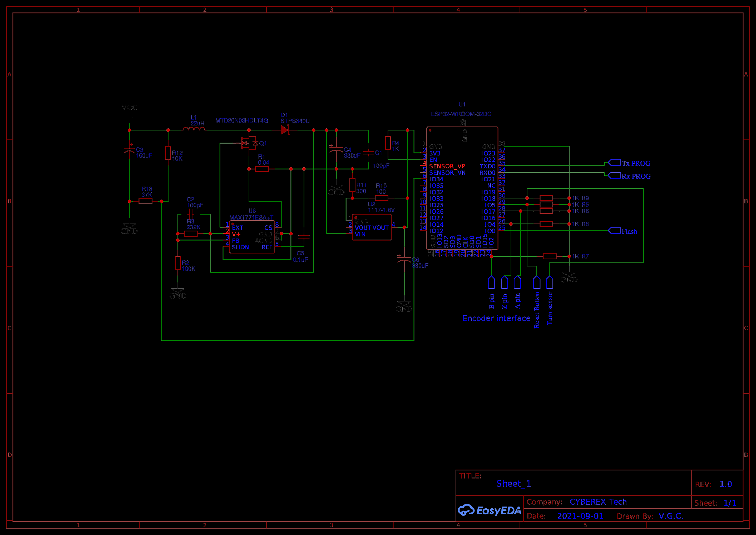Select the R8 1K resistor symbol
The width and height of the screenshot is (756, 535).
pyautogui.click(x=546, y=224)
